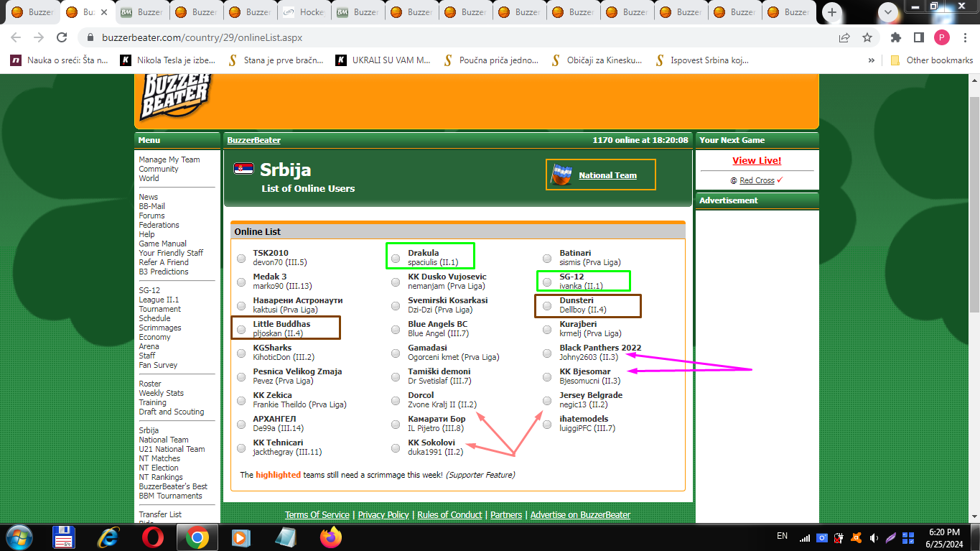Select the Dunsteri radio button
This screenshot has width=980, height=551.
pos(547,305)
